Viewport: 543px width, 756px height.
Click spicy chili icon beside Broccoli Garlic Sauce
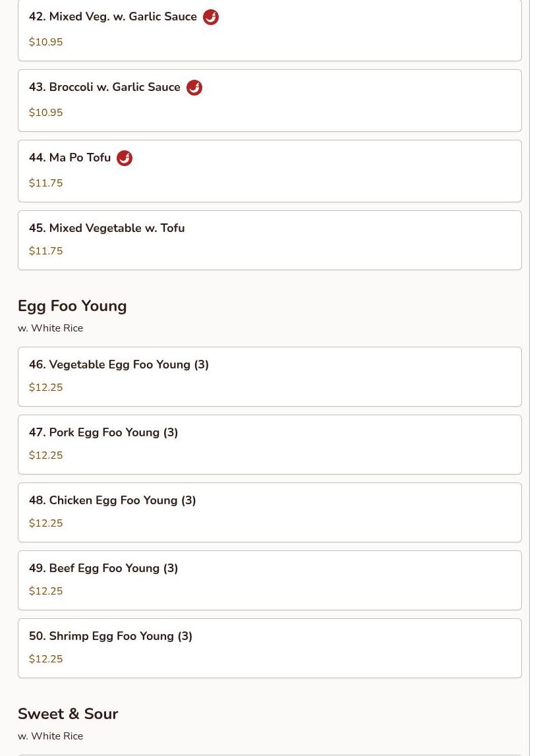pos(194,88)
